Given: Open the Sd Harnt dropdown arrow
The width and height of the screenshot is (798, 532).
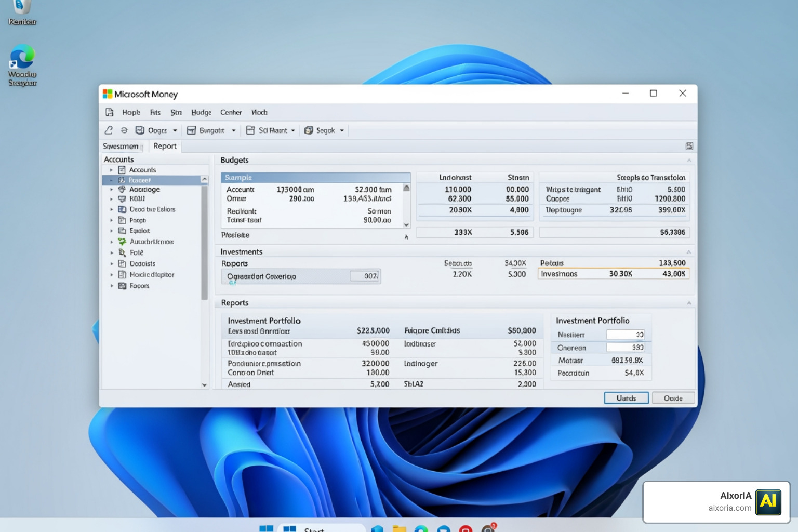Looking at the screenshot, I should [293, 131].
